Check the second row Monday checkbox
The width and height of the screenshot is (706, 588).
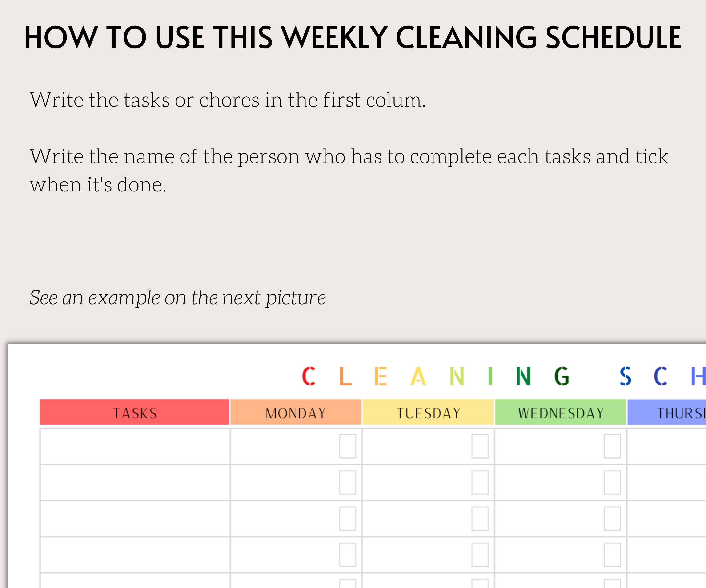[x=348, y=482]
